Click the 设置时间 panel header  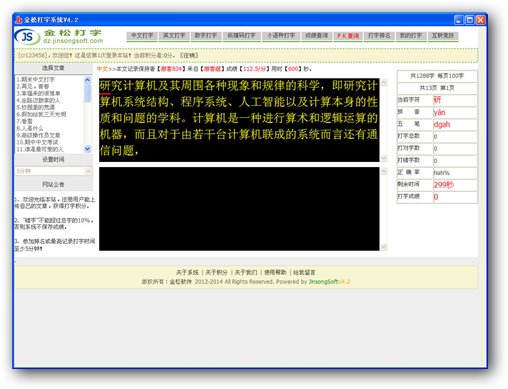(53, 160)
